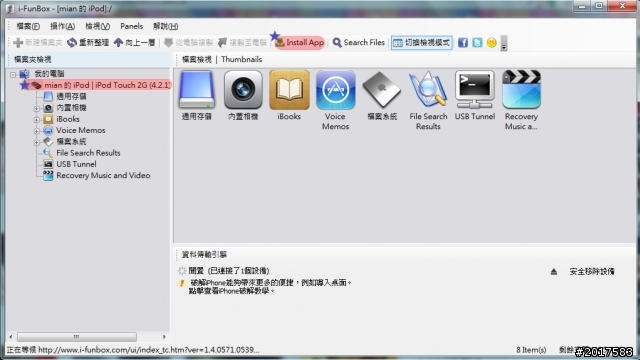Click 新建檔案夾 new folder button
This screenshot has height=360, width=640.
coord(38,42)
